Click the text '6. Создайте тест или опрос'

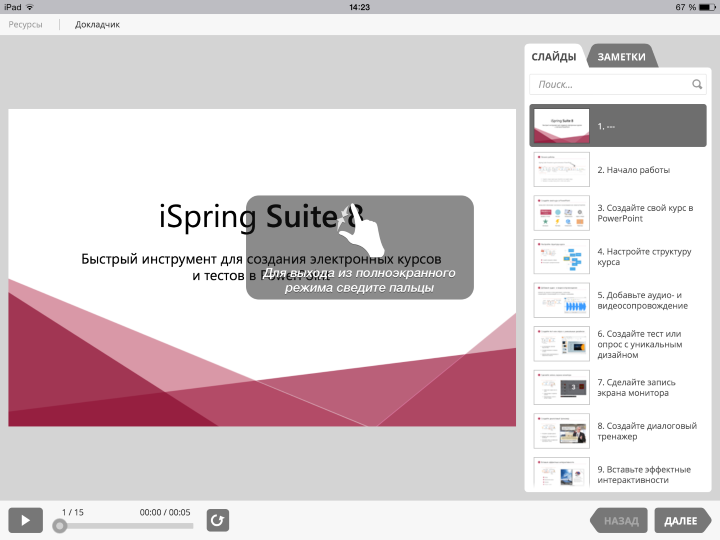640,344
